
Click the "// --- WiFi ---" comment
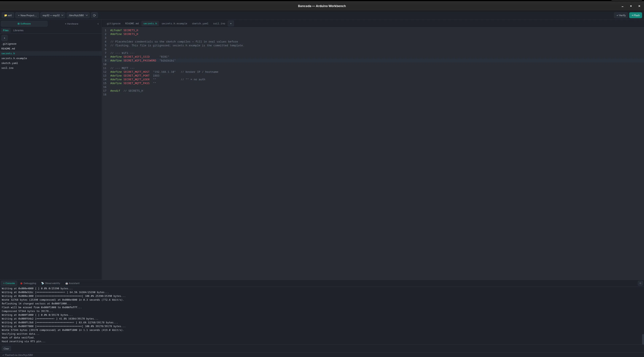(x=123, y=53)
